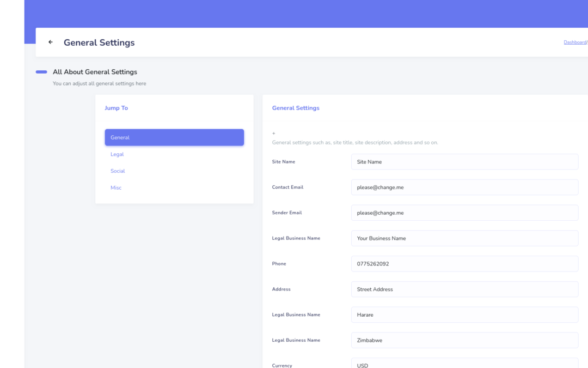The width and height of the screenshot is (588, 368).
Task: Click the Site Name label
Action: point(284,162)
